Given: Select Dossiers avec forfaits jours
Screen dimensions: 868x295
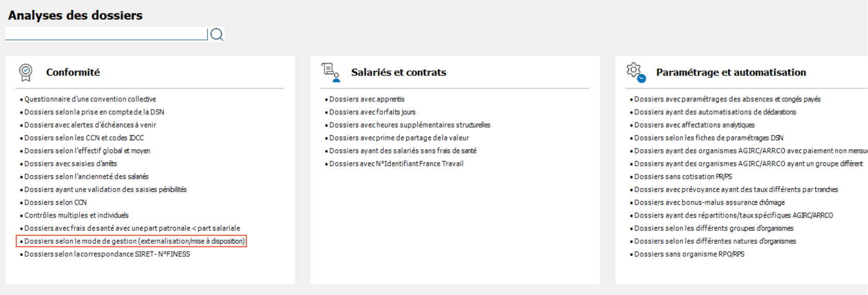Looking at the screenshot, I should tap(372, 112).
